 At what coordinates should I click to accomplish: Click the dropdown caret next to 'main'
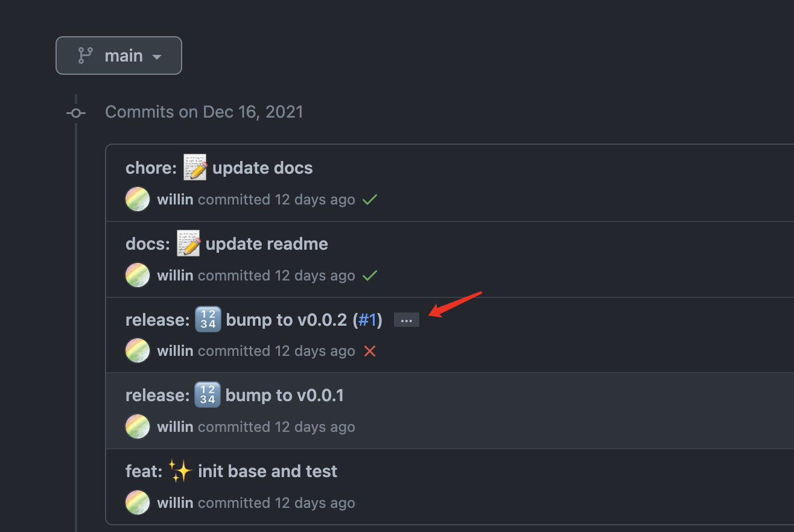pos(156,55)
